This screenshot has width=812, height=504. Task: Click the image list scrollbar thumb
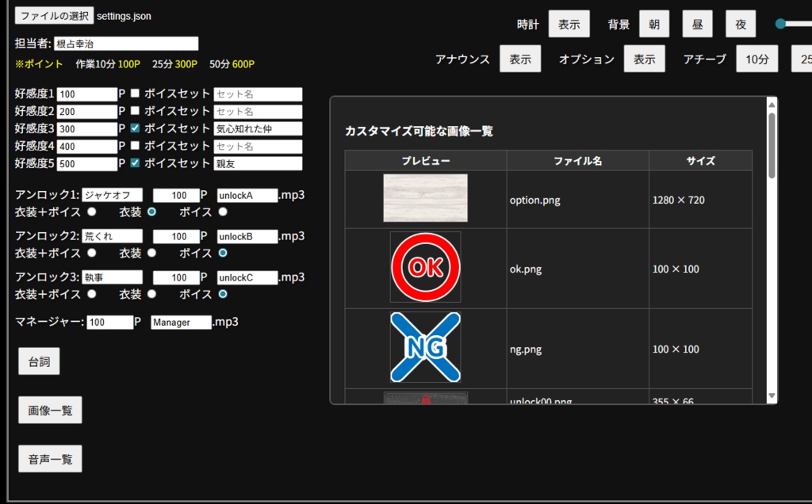point(772,146)
